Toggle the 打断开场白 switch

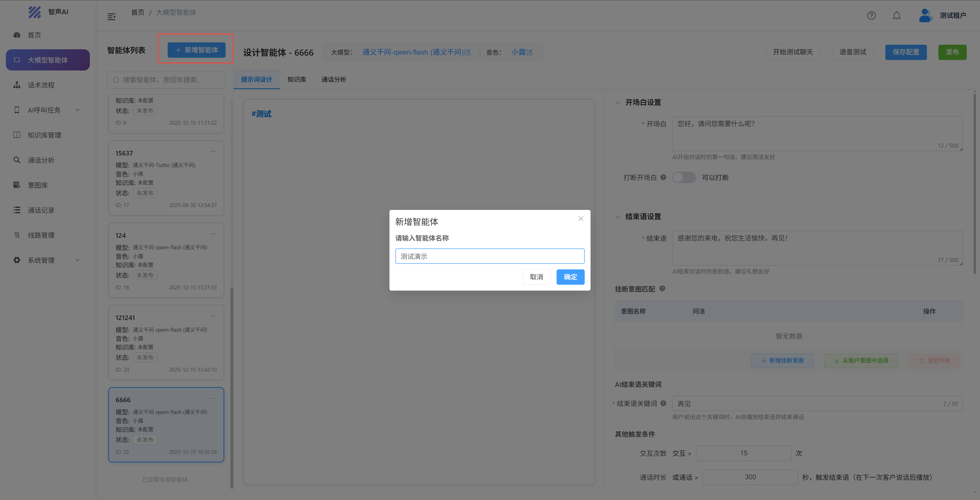[x=684, y=177]
